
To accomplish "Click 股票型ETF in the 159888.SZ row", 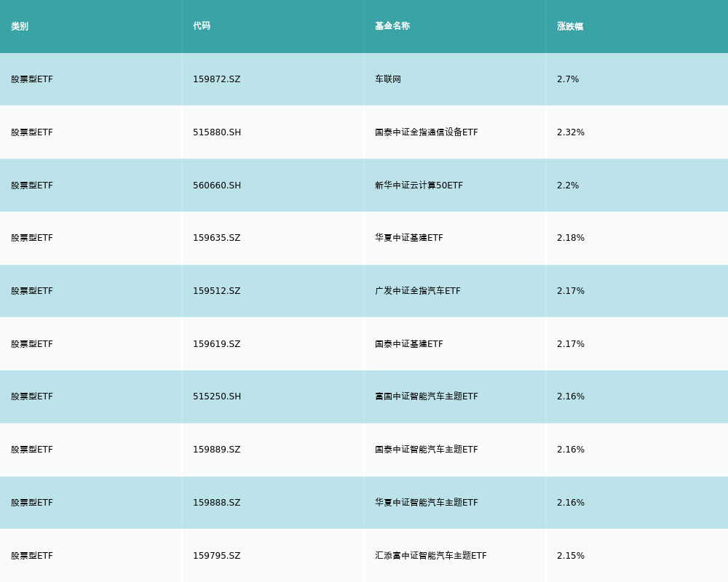I will (x=32, y=503).
